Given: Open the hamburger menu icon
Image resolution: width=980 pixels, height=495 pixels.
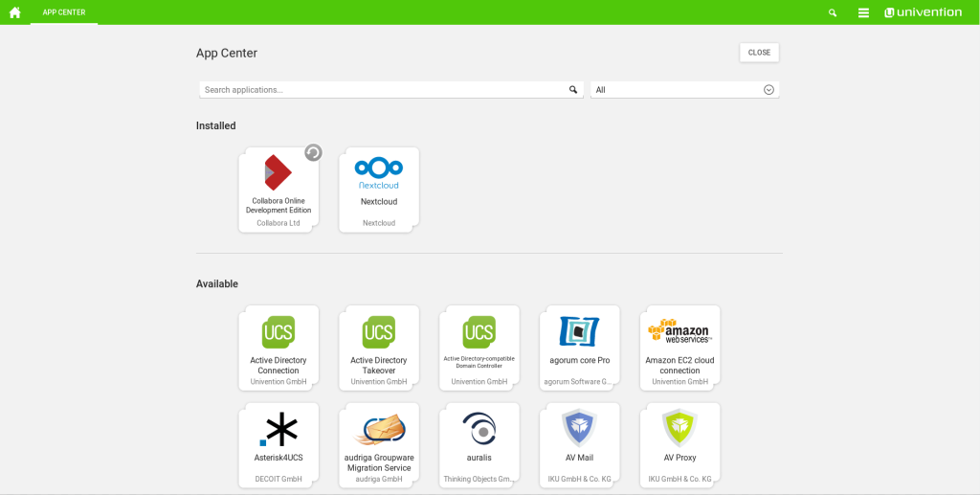Looking at the screenshot, I should point(864,12).
